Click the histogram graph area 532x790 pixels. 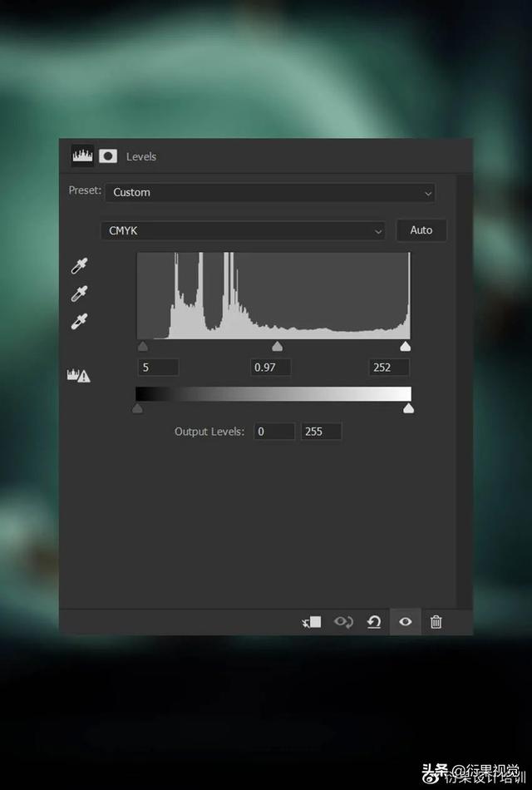(273, 296)
